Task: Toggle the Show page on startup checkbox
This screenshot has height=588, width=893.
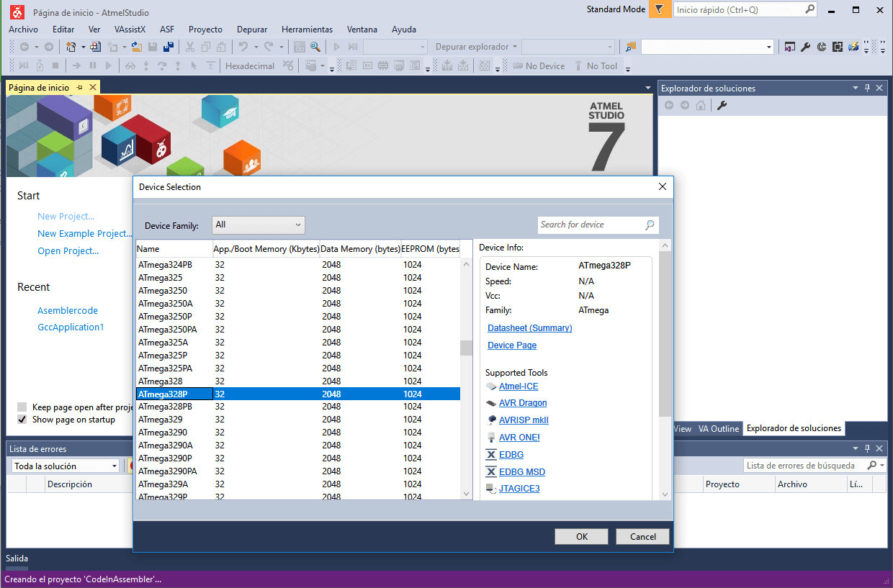Action: point(22,419)
